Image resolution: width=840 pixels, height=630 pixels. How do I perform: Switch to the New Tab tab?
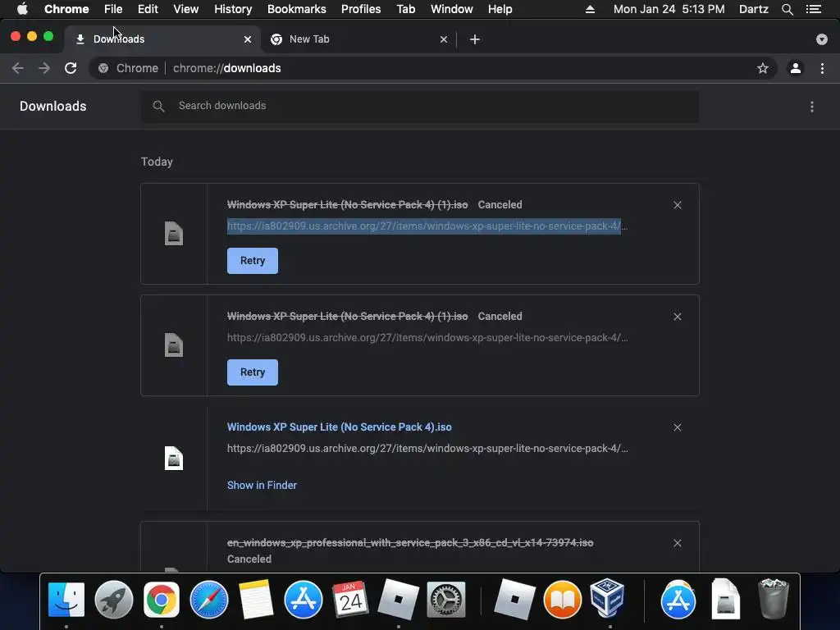(358, 39)
